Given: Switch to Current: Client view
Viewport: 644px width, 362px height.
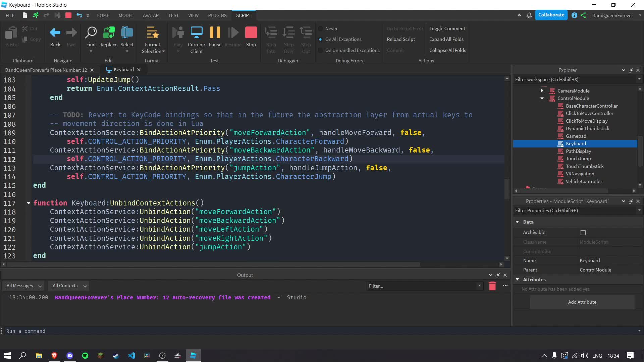Looking at the screenshot, I should tap(196, 33).
